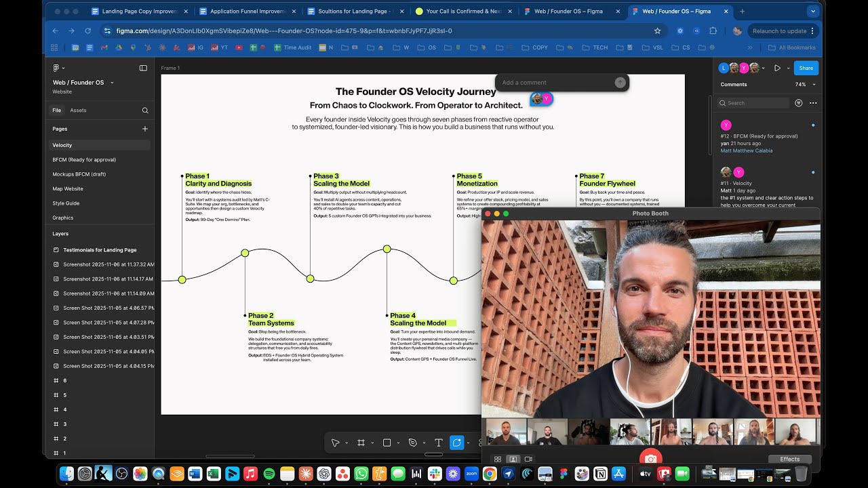Switch Photo Booth to four-up grid mode

pyautogui.click(x=498, y=459)
